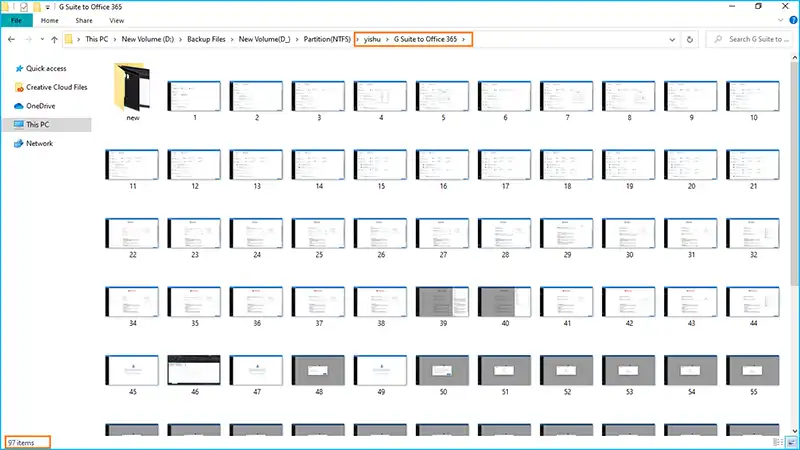The width and height of the screenshot is (800, 450).
Task: Expand address bar history dropdown
Action: [672, 39]
